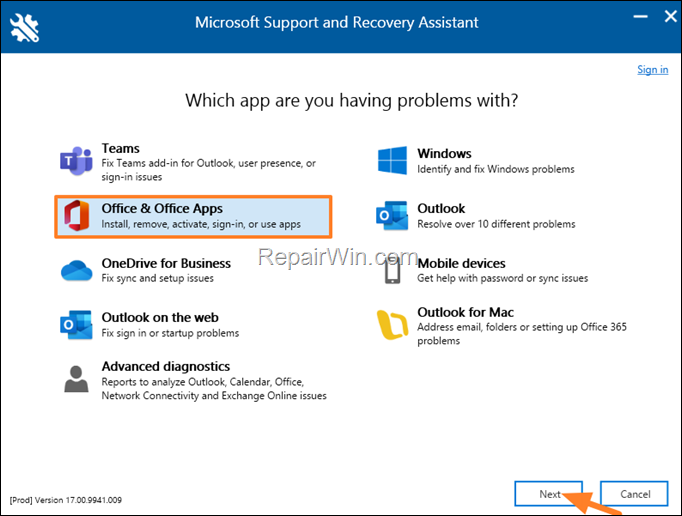The width and height of the screenshot is (682, 516).
Task: Choose the Mobile devices heading
Action: coord(461,264)
